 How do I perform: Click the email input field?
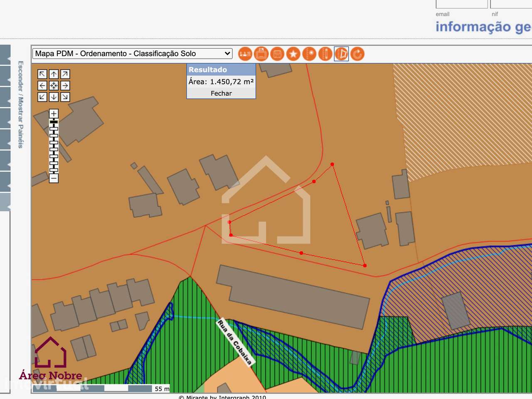(x=461, y=4)
